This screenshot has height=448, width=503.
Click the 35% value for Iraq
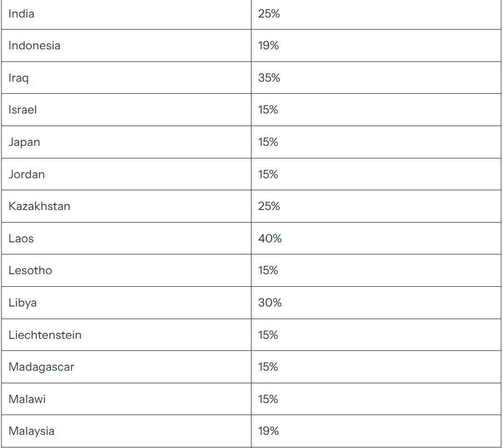pos(269,78)
